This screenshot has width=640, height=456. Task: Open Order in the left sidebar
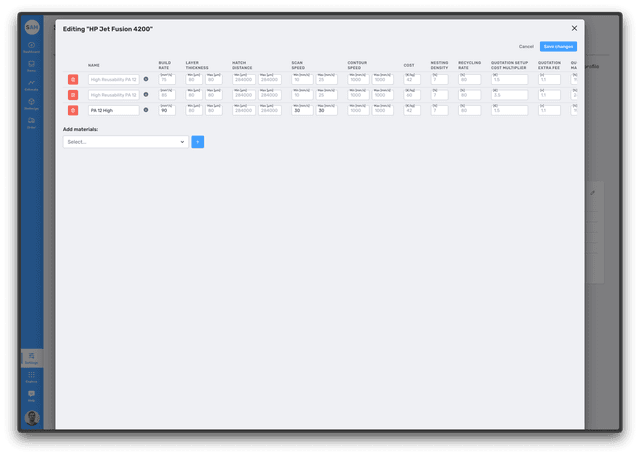[x=31, y=122]
